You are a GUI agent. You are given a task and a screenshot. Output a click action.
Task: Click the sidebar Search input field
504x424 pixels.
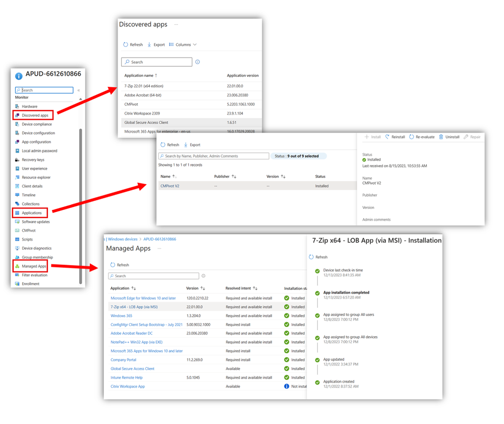tap(44, 90)
